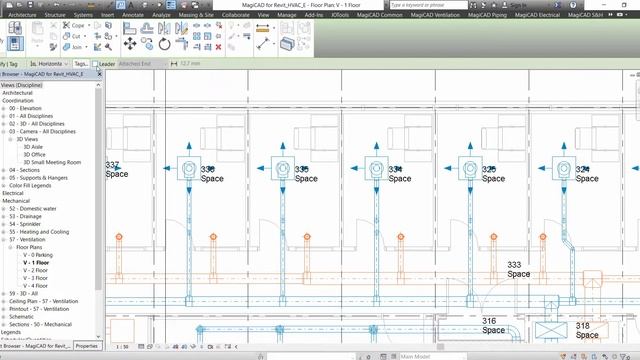Select the Move tool in the Modify ribbon
Screen dimensions: 640x360
[x=130, y=44]
